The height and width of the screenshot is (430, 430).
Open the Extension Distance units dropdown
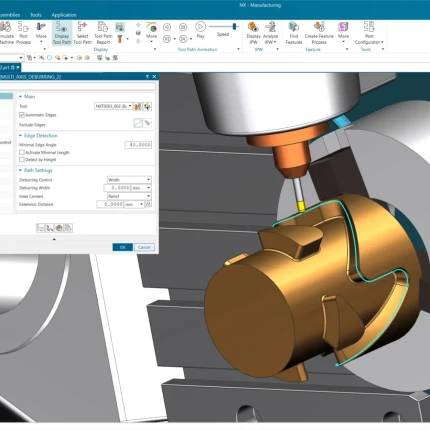pos(134,204)
